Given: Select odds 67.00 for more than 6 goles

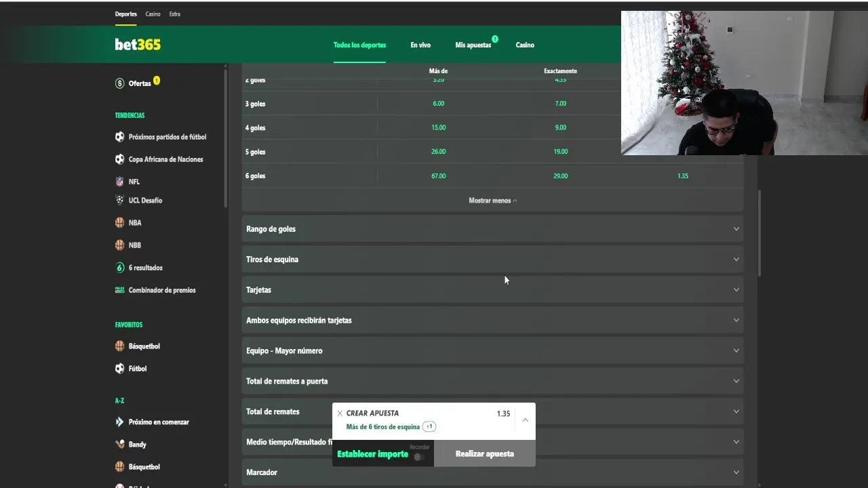Looking at the screenshot, I should pyautogui.click(x=439, y=176).
